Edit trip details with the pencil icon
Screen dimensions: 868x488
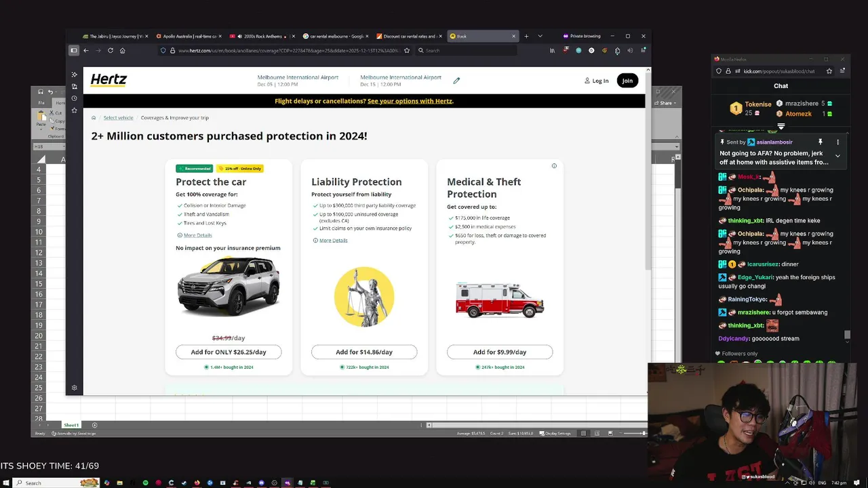[x=456, y=80]
